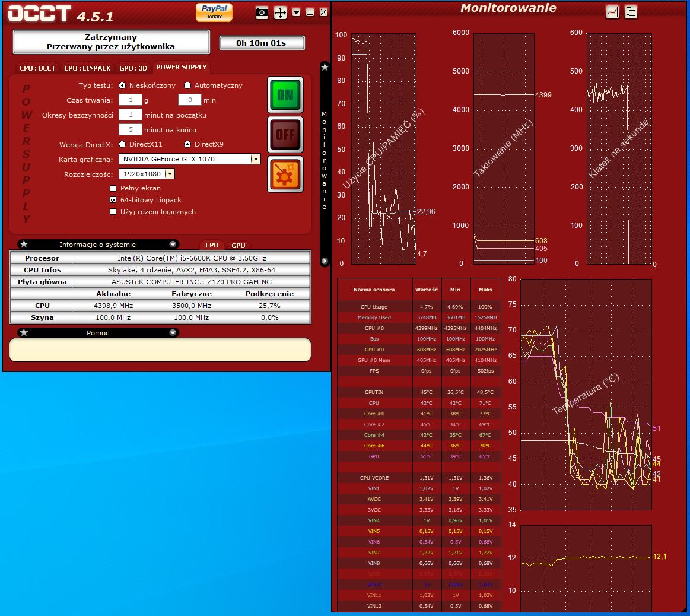Screen dimensions: 690x616
Task: Click the Płyta główna value Z170 PRO GAMING
Action: click(192, 282)
